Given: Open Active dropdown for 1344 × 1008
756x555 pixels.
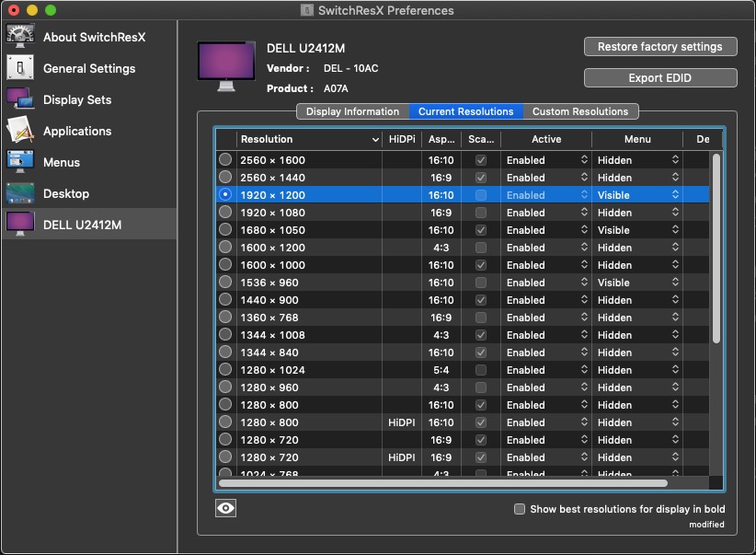Looking at the screenshot, I should [x=546, y=335].
